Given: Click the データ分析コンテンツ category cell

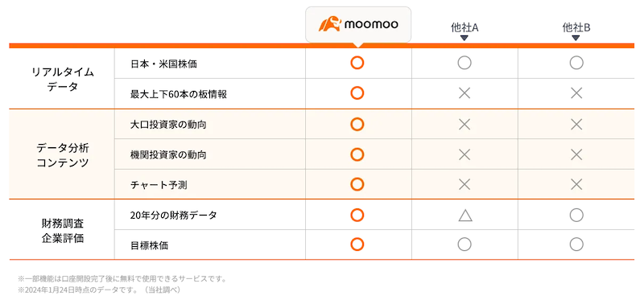Looking at the screenshot, I should tap(62, 154).
